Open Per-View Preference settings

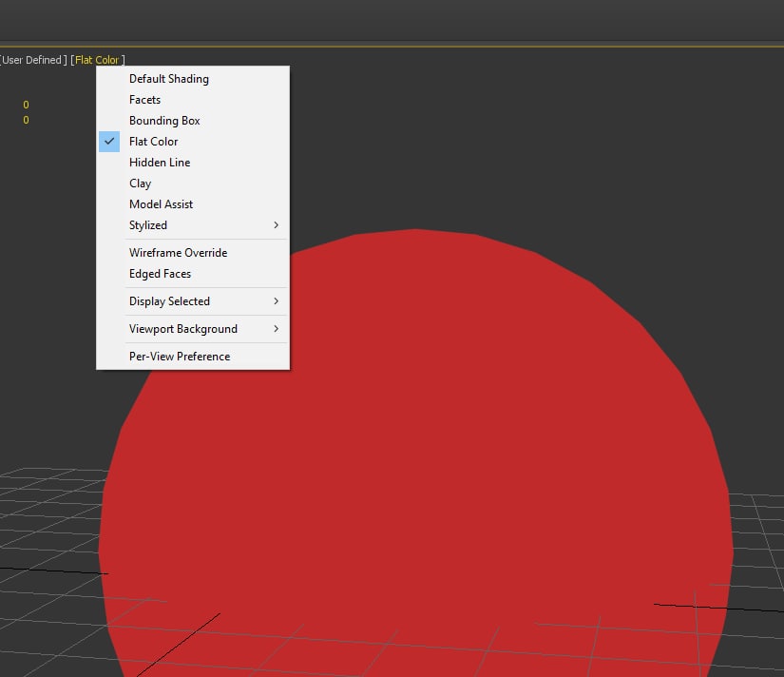click(x=193, y=357)
